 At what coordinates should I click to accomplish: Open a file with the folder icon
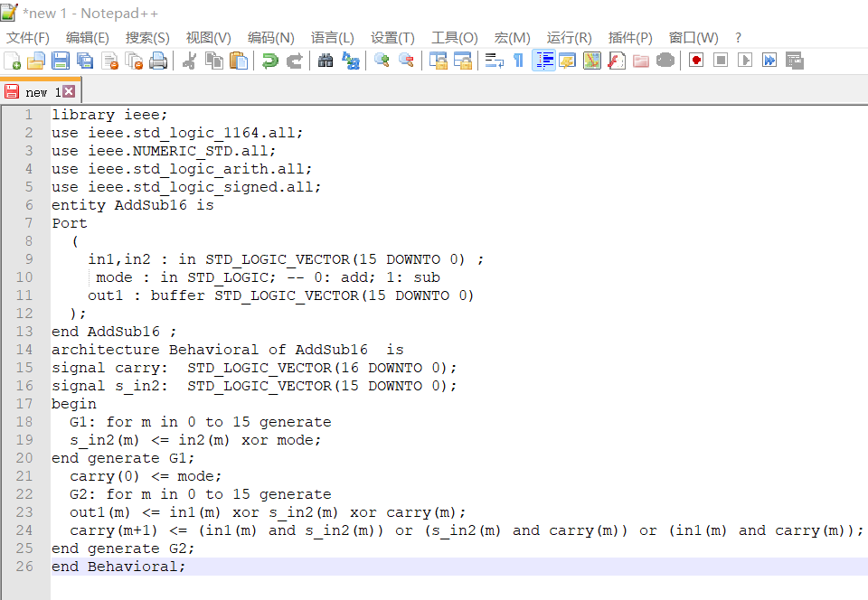pos(36,61)
